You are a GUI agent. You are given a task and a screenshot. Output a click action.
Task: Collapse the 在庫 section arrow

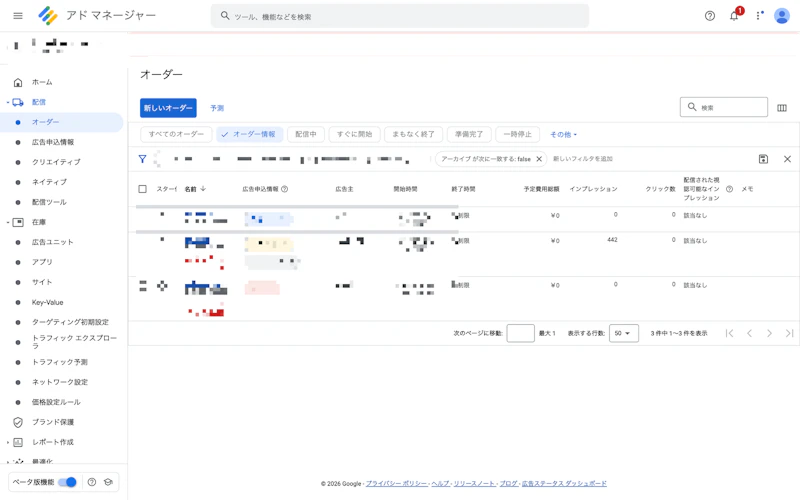pyautogui.click(x=8, y=222)
